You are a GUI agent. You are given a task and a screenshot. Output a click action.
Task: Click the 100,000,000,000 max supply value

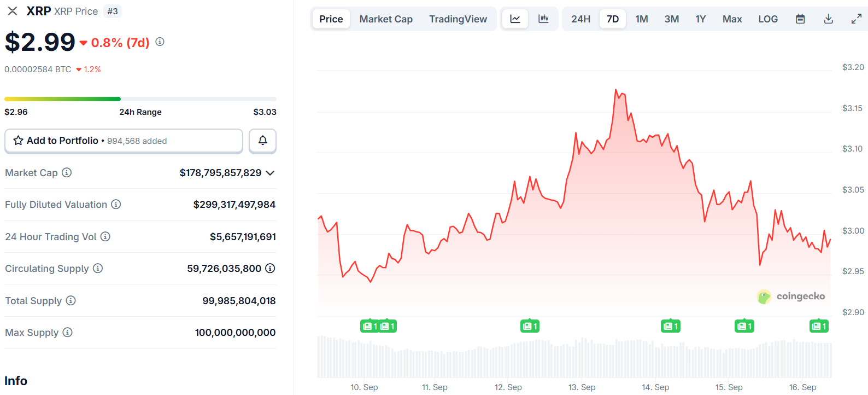[x=235, y=333]
